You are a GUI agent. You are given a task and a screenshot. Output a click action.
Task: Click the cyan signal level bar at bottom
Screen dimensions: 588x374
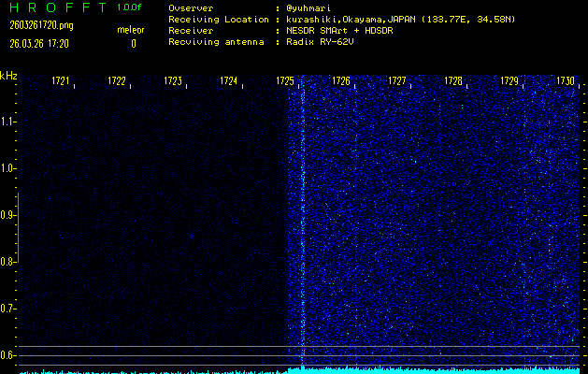coord(300,370)
